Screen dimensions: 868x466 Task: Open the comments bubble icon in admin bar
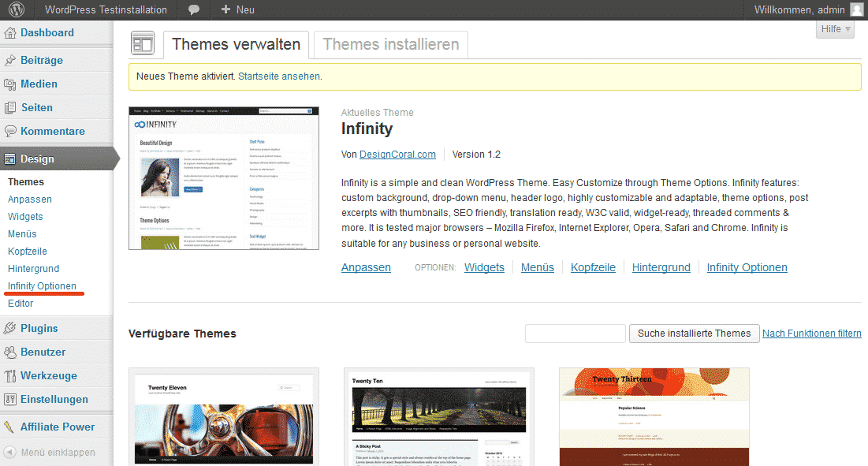click(x=194, y=10)
